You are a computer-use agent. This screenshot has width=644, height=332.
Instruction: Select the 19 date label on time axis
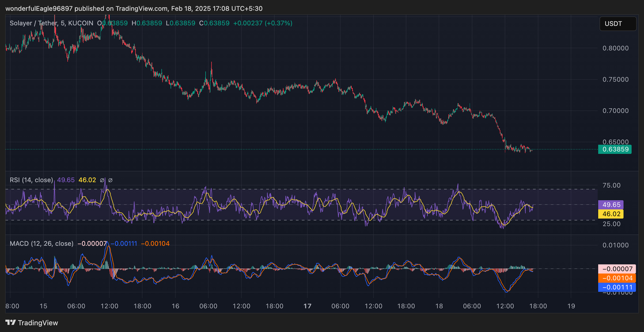(571, 306)
